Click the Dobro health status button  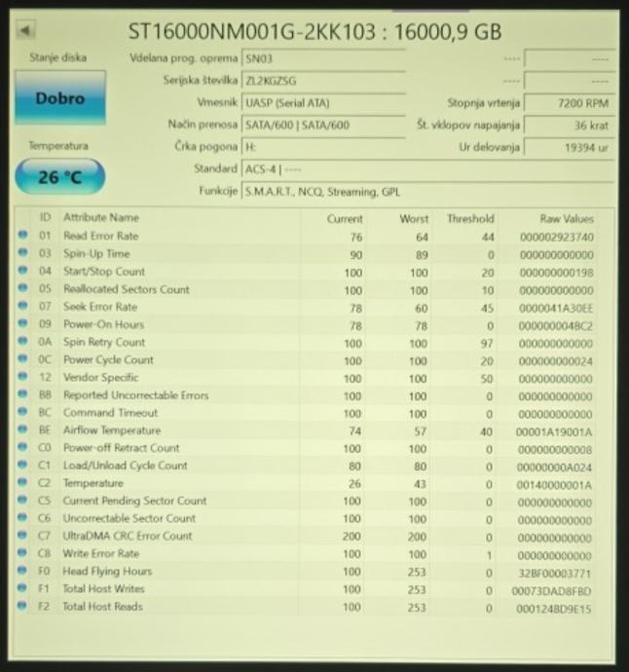pyautogui.click(x=60, y=99)
